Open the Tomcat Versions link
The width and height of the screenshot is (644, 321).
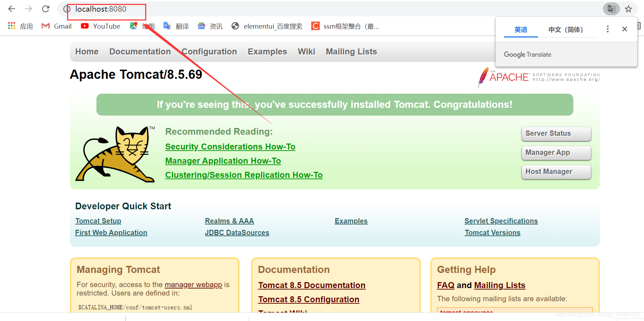click(492, 233)
